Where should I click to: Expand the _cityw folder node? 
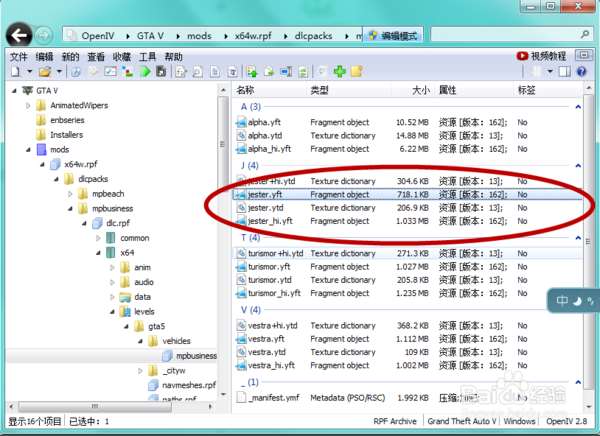140,371
